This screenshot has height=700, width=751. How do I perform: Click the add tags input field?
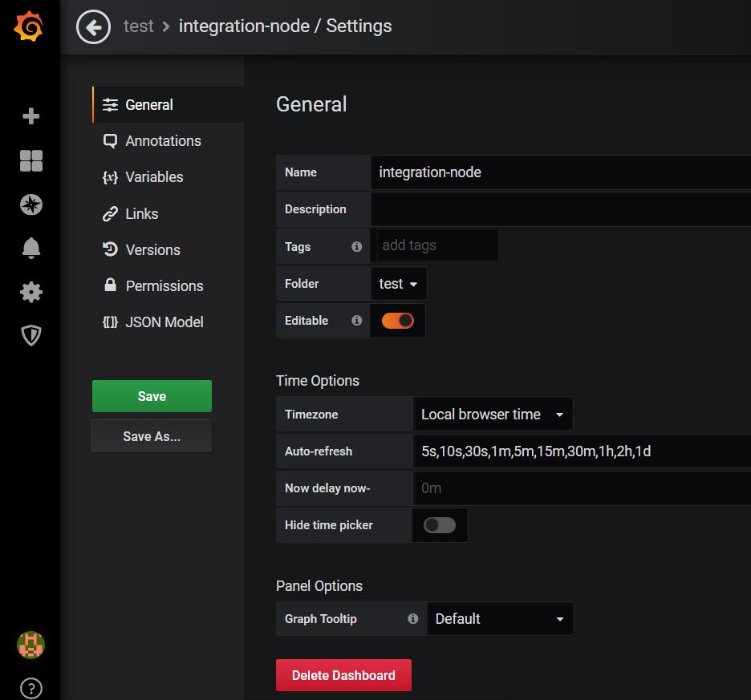pos(436,246)
